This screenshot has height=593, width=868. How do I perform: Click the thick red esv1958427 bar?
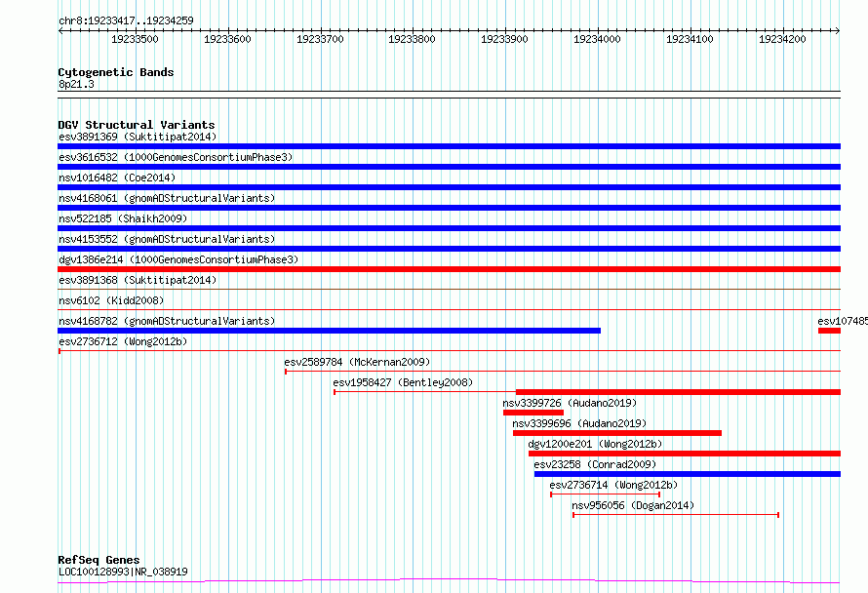point(678,392)
